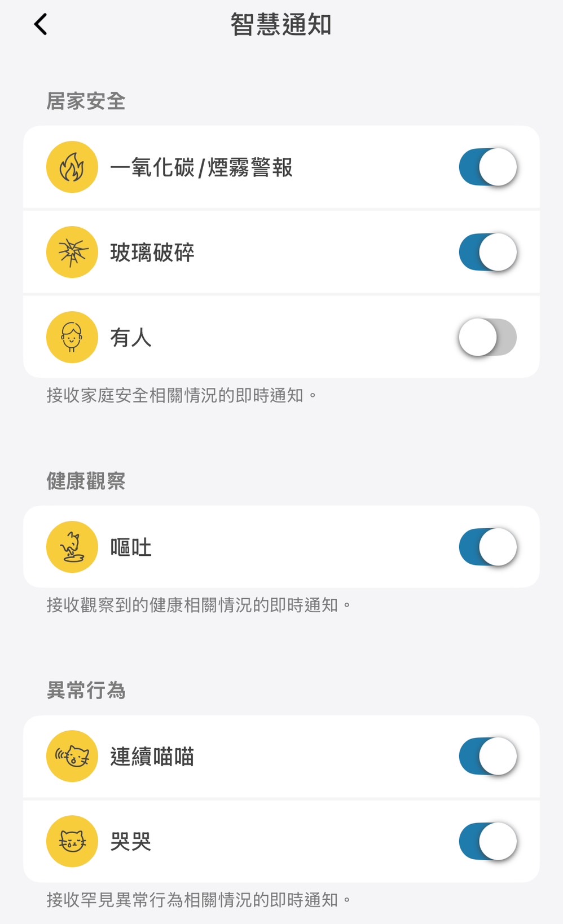This screenshot has width=563, height=924.
Task: Go back using the left arrow
Action: tap(41, 25)
